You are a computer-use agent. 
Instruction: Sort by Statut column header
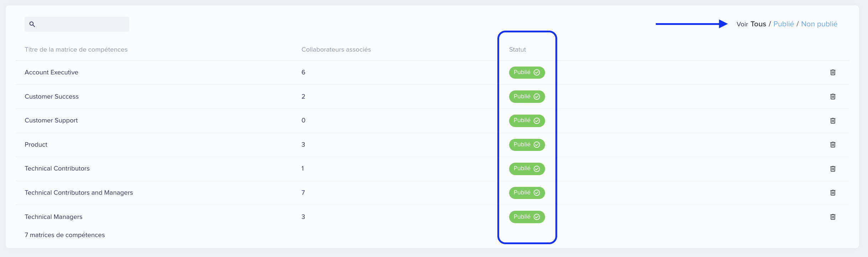click(x=517, y=49)
